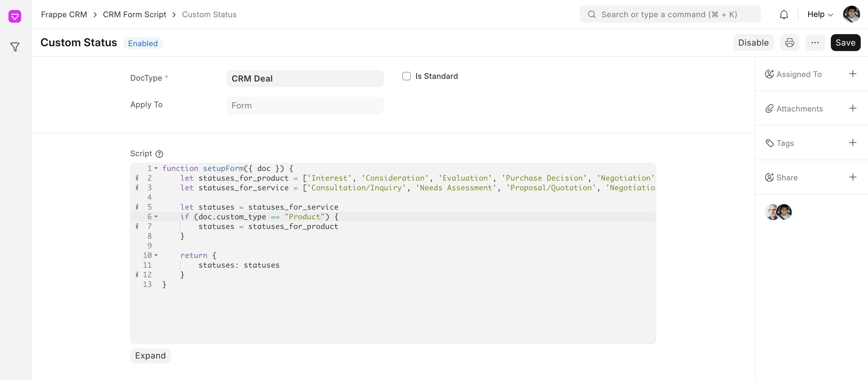Image resolution: width=868 pixels, height=380 pixels.
Task: Click the Script help question icon
Action: click(159, 154)
